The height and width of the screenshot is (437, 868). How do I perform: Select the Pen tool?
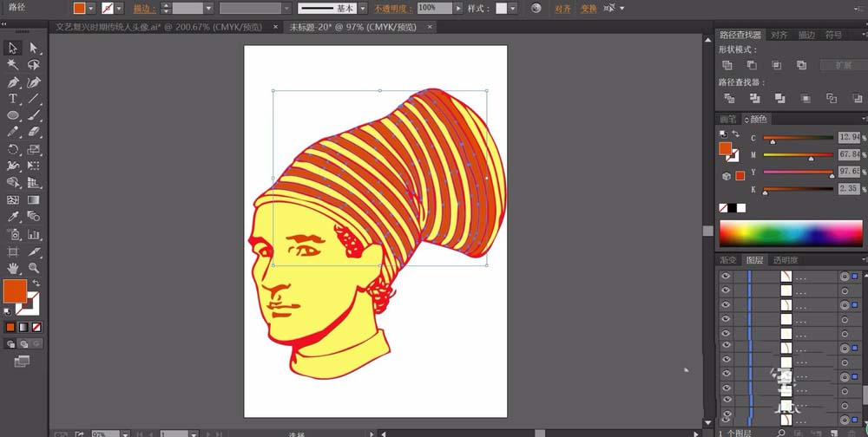click(13, 82)
